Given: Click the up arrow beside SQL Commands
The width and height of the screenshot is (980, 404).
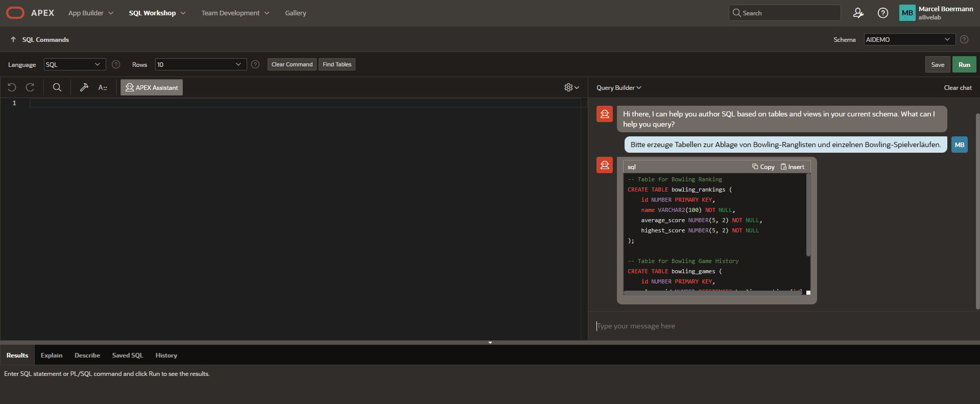Looking at the screenshot, I should click(13, 39).
